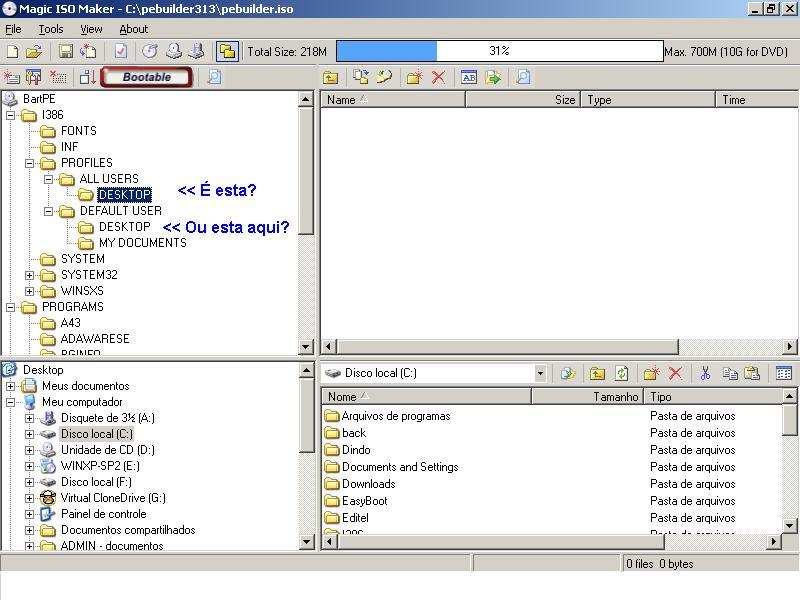Go up one folder in ISO file list
This screenshot has width=800, height=600.
coord(331,77)
